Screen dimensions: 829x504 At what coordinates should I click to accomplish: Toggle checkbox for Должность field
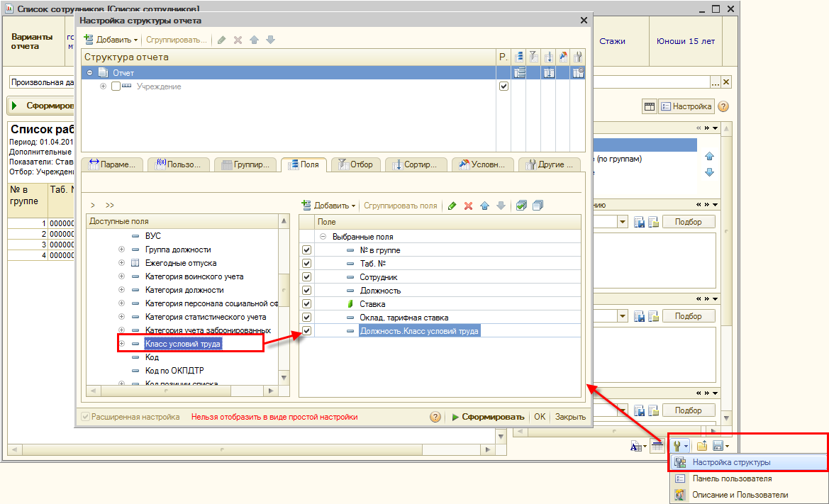(x=306, y=290)
